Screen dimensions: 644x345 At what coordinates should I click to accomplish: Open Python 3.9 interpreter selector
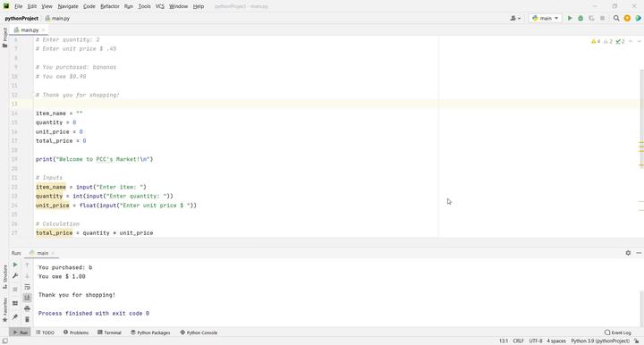(x=600, y=341)
